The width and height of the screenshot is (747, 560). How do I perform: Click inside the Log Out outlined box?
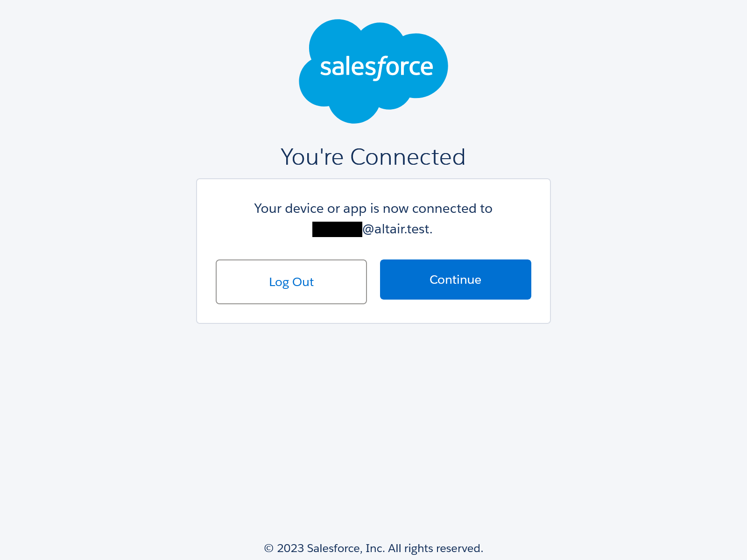point(291,282)
